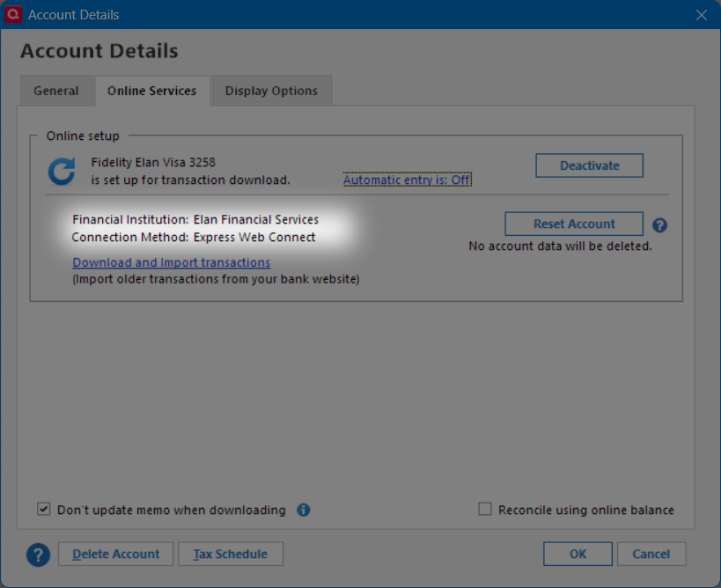This screenshot has height=588, width=721.
Task: Switch to the General tab
Action: pyautogui.click(x=56, y=91)
